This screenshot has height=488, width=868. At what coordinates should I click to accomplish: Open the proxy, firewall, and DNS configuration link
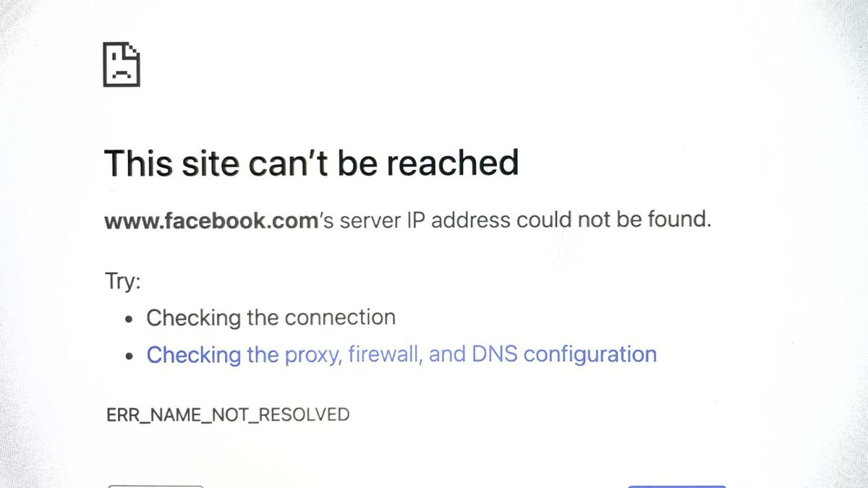[401, 355]
